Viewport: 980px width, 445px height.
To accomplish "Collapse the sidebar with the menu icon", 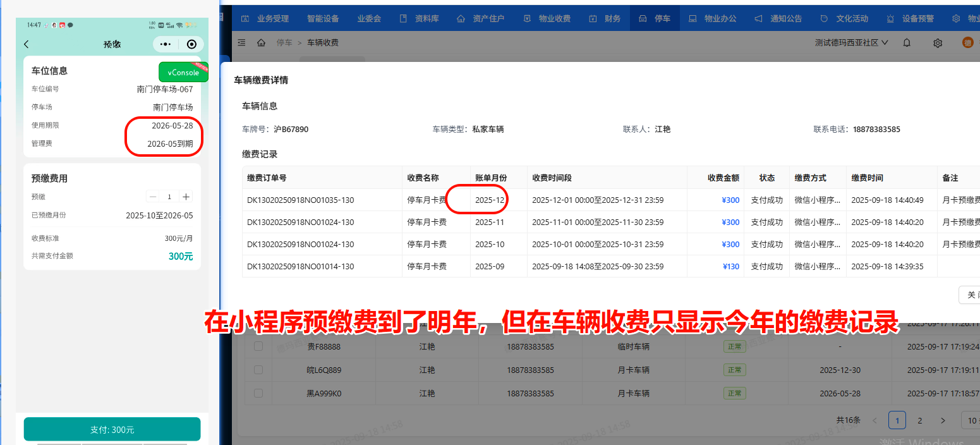I will 241,42.
